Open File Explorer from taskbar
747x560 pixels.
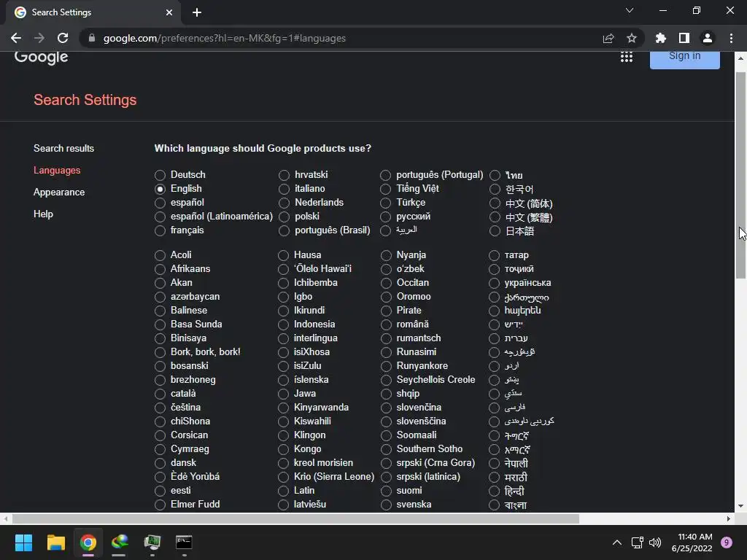pos(55,542)
